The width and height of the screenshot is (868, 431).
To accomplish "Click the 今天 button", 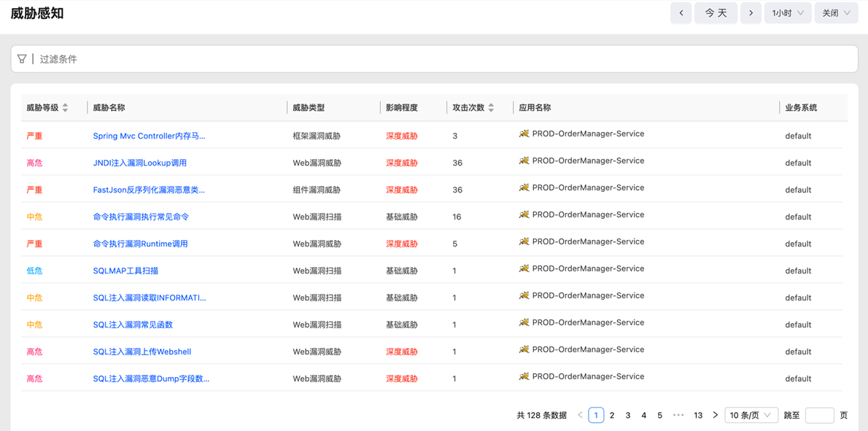I will [x=716, y=13].
